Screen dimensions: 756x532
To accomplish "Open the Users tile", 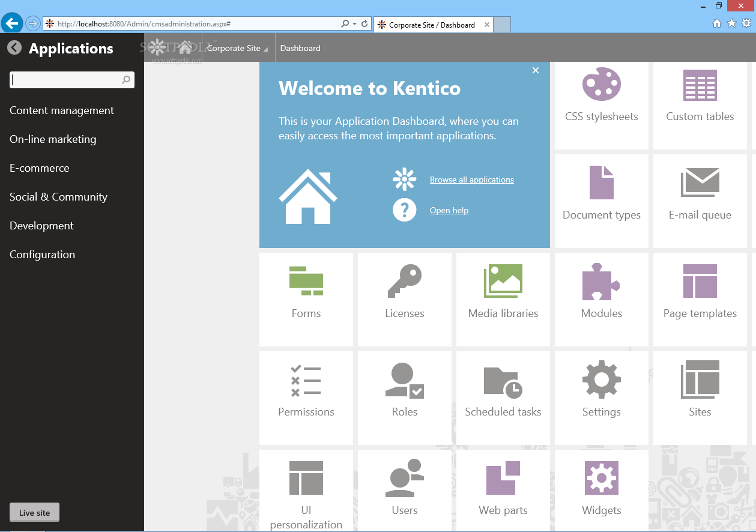I will click(405, 491).
